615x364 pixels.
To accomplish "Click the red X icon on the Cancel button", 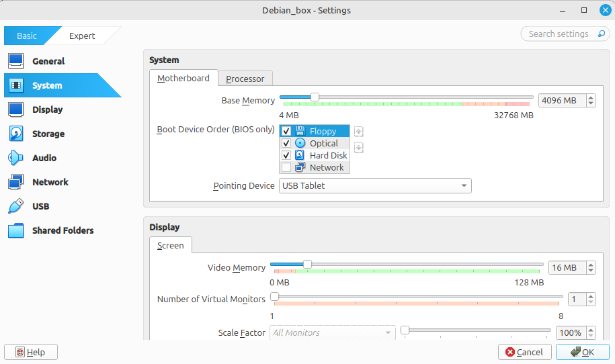I will (x=510, y=352).
